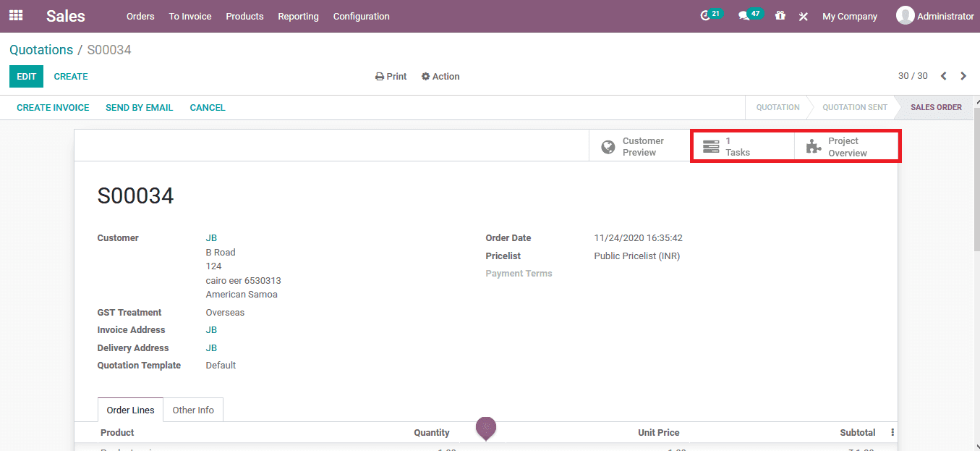Click the Default quotation template value
The height and width of the screenshot is (451, 980).
click(221, 365)
